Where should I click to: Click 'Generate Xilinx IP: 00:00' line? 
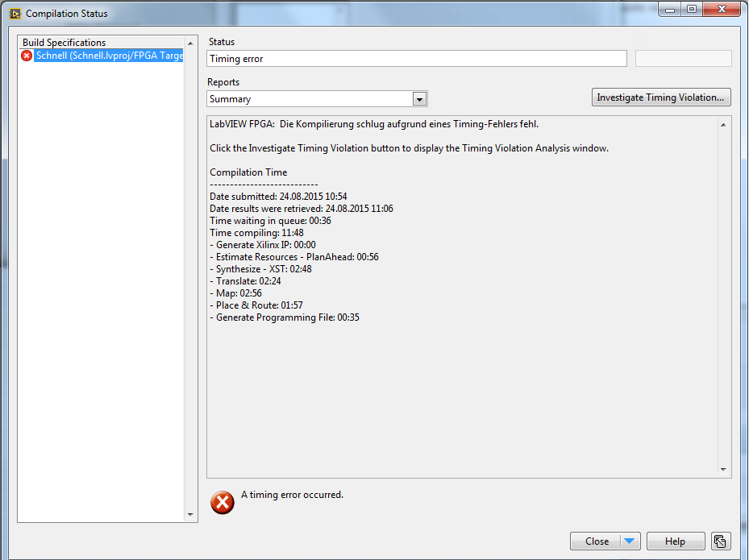[x=262, y=245]
